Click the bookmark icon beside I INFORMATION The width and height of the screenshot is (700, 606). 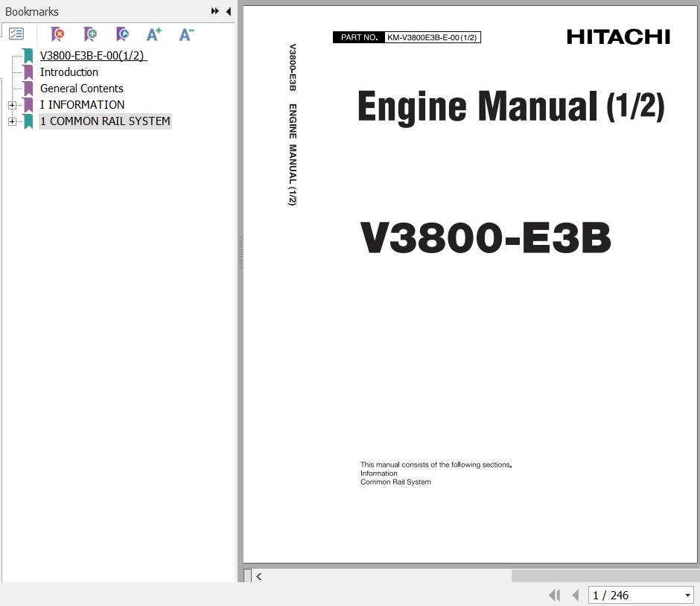[x=28, y=105]
